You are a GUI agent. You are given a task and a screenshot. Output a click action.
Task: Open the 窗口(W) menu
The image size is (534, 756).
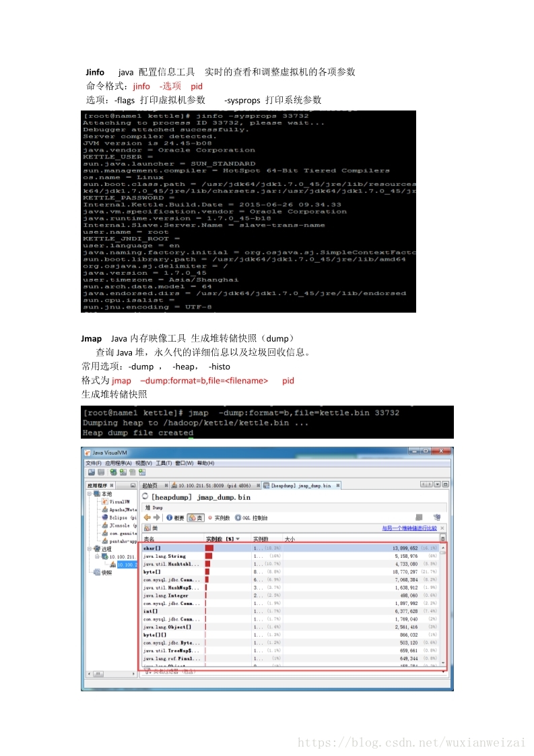pyautogui.click(x=185, y=463)
